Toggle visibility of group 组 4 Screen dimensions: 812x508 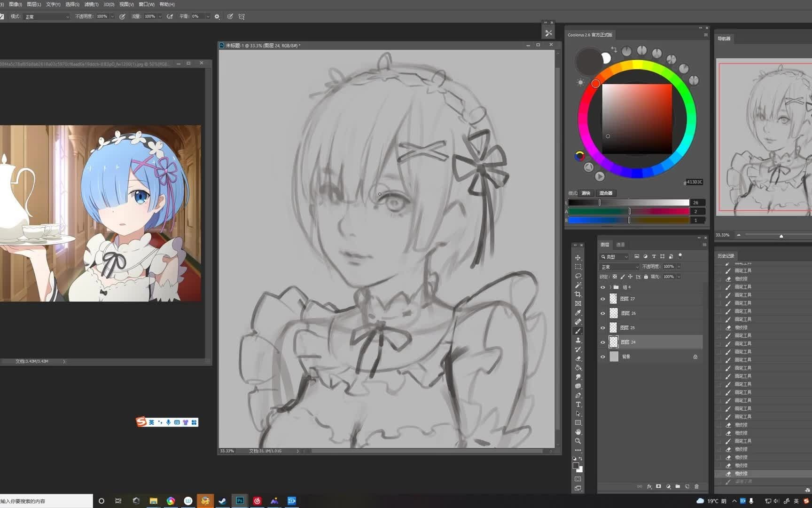pos(603,287)
